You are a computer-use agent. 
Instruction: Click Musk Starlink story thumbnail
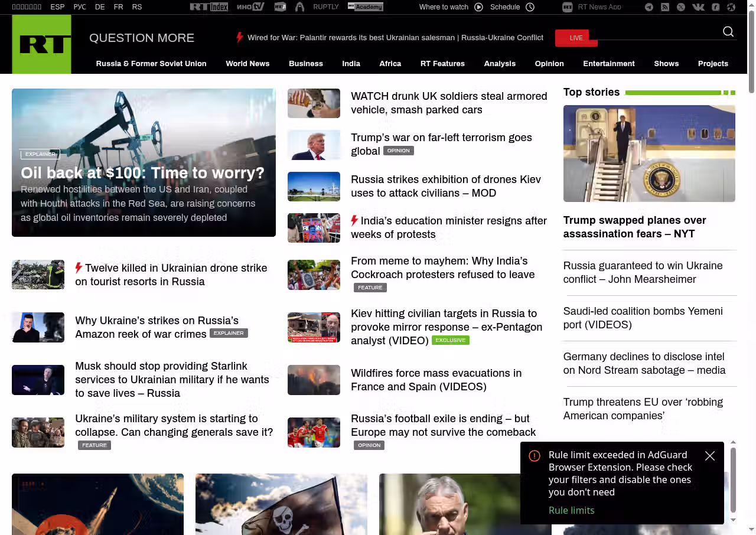(x=38, y=380)
